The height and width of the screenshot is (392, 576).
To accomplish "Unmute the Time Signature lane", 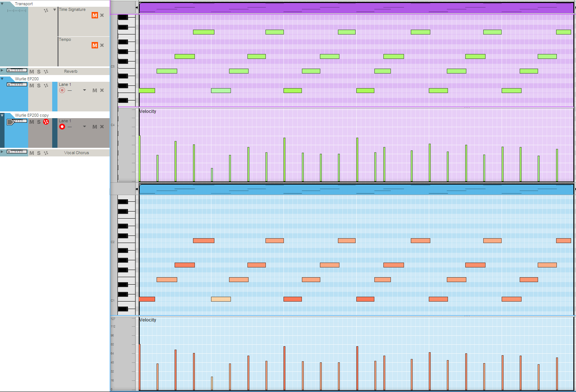I will click(x=95, y=15).
